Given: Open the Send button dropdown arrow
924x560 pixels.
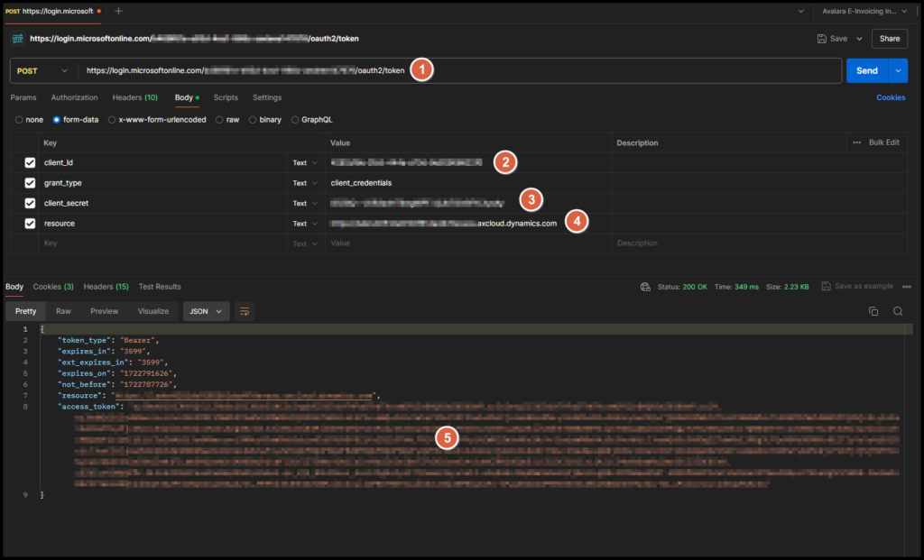Looking at the screenshot, I should click(898, 70).
